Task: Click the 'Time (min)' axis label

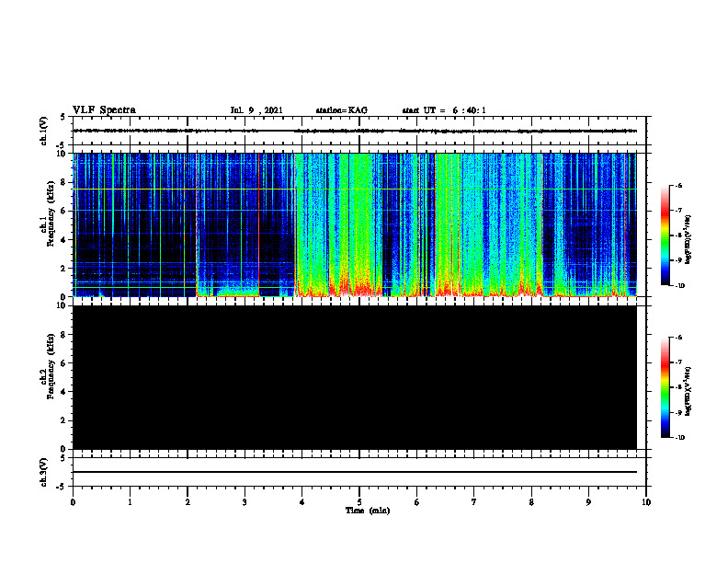Action: 368,511
